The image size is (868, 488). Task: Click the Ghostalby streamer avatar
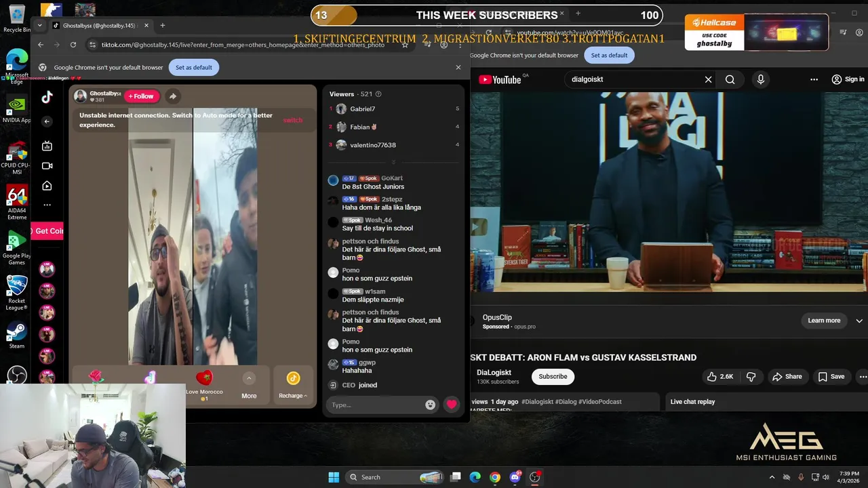(80, 96)
